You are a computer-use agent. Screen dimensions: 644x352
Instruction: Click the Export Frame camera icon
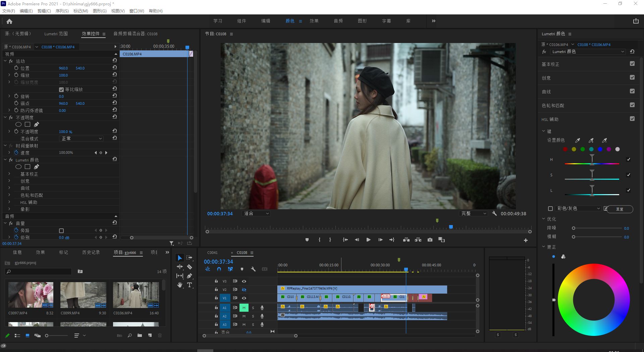(x=430, y=240)
